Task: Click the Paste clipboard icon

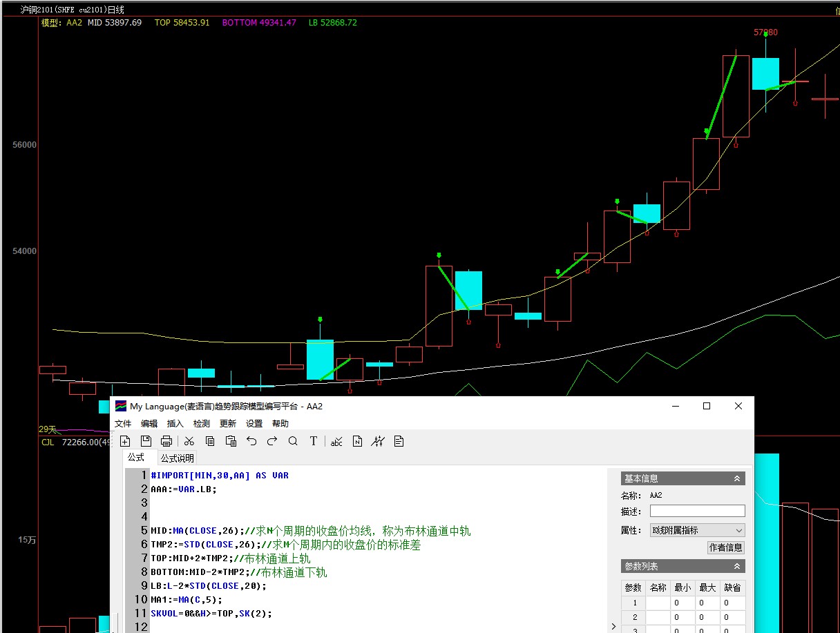Action: [231, 441]
